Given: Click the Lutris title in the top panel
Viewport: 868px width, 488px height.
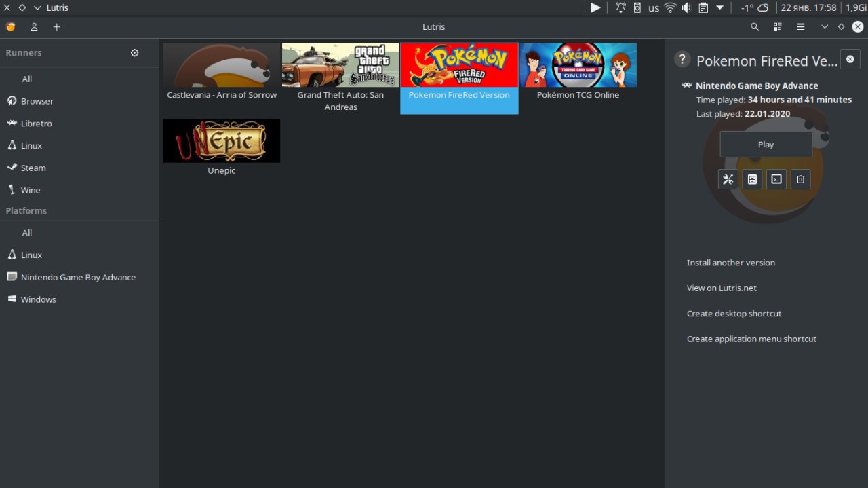Looking at the screenshot, I should (58, 7).
